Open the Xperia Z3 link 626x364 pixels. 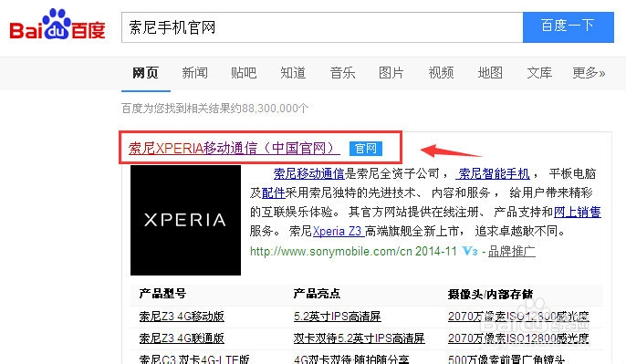(338, 231)
